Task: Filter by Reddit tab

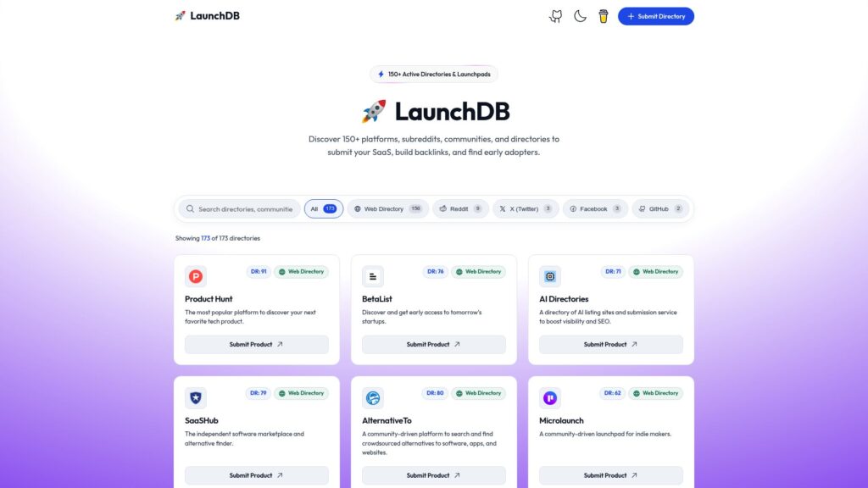Action: (x=460, y=209)
